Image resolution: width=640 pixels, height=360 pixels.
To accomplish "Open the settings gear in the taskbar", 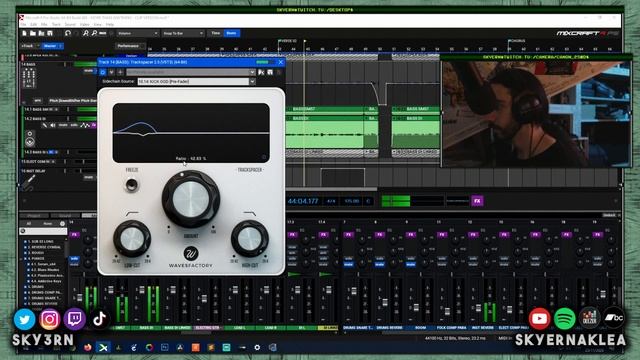I will point(257,347).
